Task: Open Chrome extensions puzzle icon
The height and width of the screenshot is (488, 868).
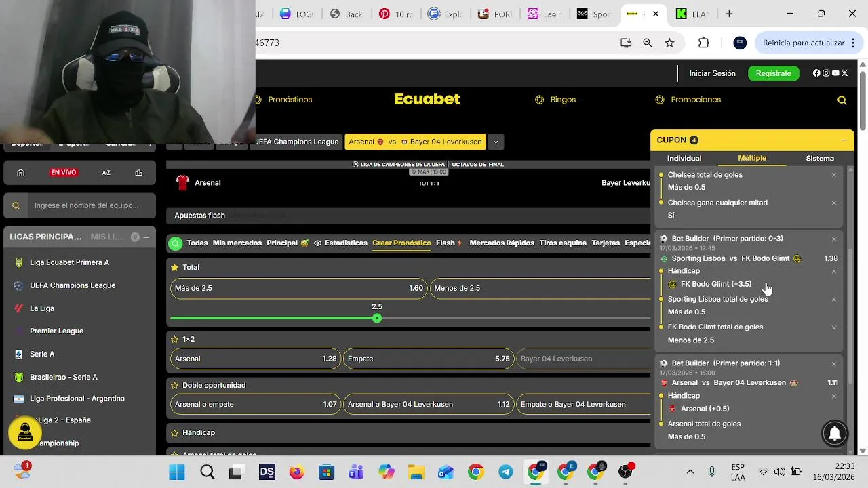Action: click(x=704, y=43)
